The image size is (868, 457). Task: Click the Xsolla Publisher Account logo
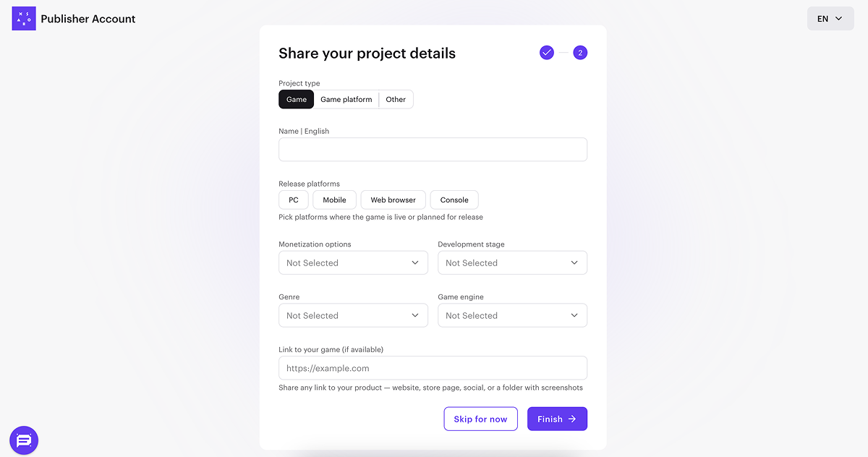pyautogui.click(x=24, y=19)
